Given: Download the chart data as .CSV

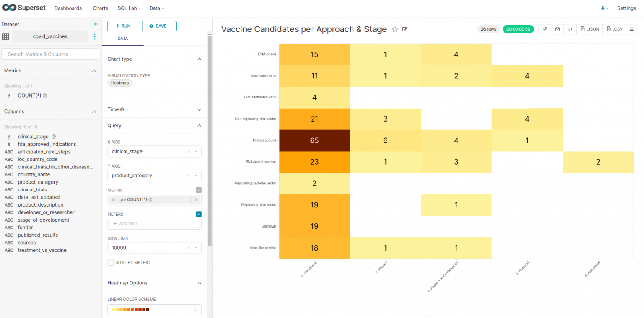Looking at the screenshot, I should pos(614,29).
